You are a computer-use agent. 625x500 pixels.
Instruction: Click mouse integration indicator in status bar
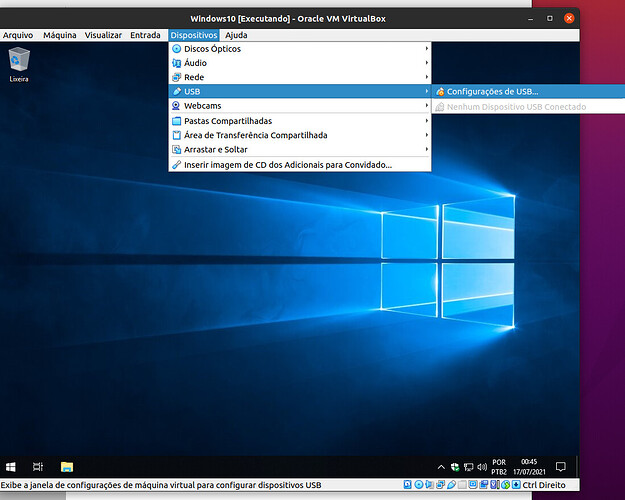505,485
